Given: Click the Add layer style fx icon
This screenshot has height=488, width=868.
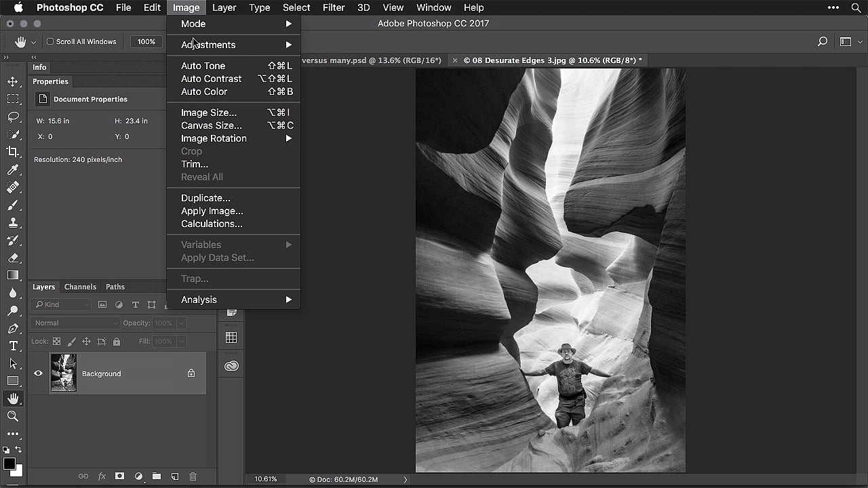Looking at the screenshot, I should [102, 476].
